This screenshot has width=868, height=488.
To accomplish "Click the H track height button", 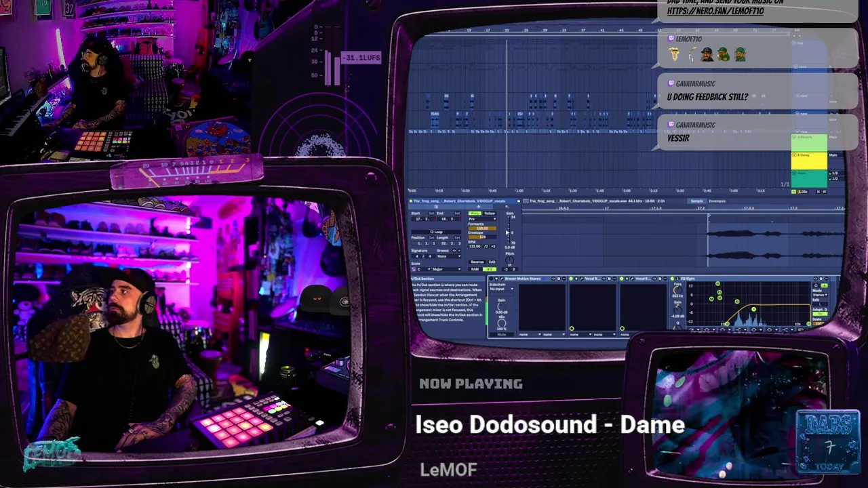I will coord(818,192).
